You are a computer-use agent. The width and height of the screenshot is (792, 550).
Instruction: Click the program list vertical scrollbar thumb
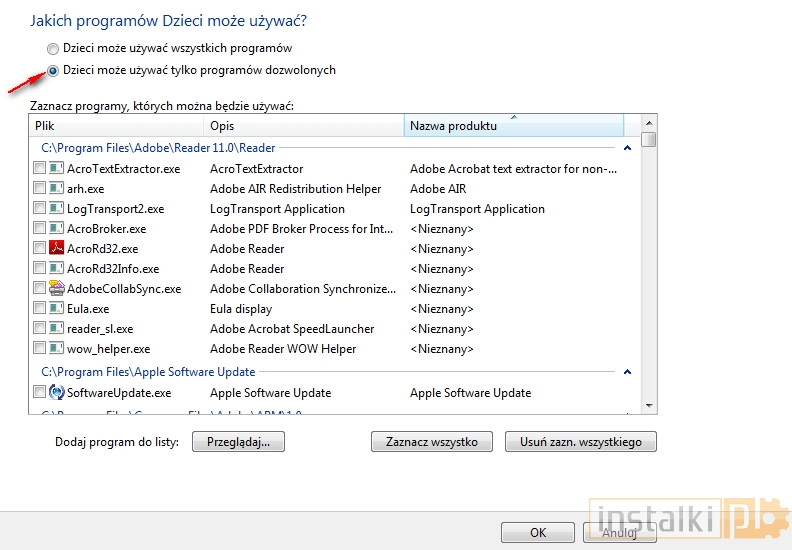pos(649,140)
